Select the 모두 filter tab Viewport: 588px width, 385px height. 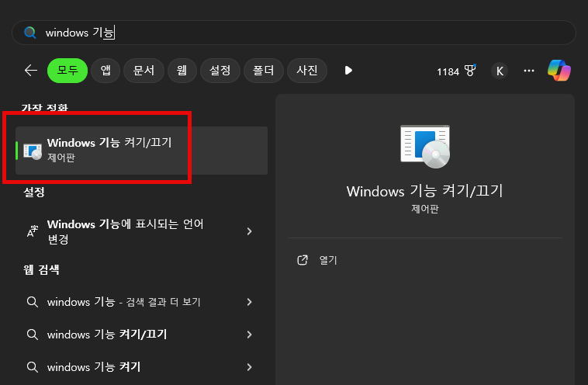pyautogui.click(x=67, y=70)
